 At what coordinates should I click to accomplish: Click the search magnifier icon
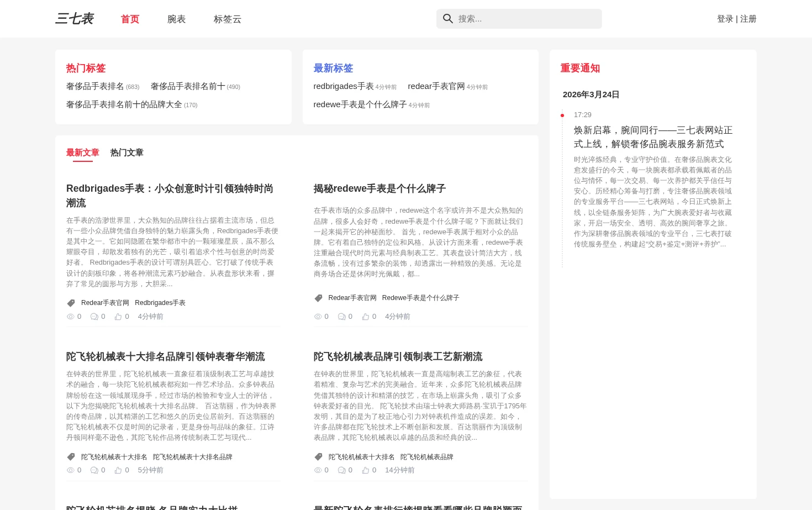[x=448, y=19]
